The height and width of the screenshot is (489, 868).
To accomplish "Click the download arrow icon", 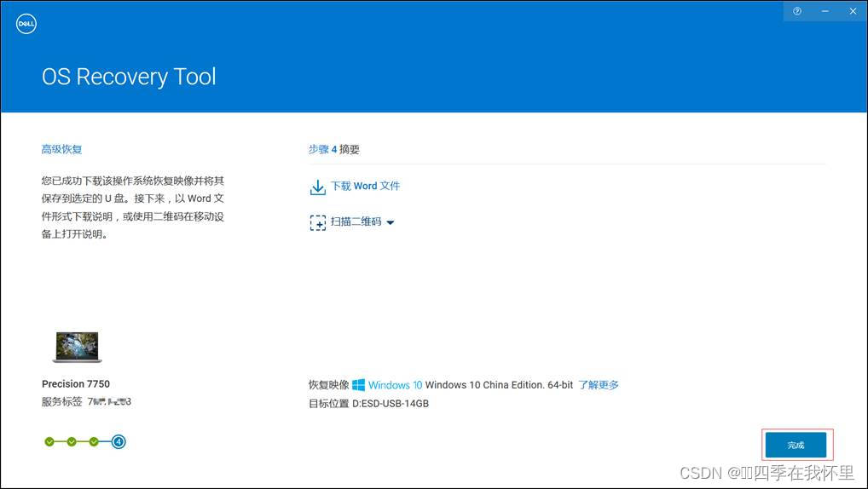I will (x=318, y=187).
